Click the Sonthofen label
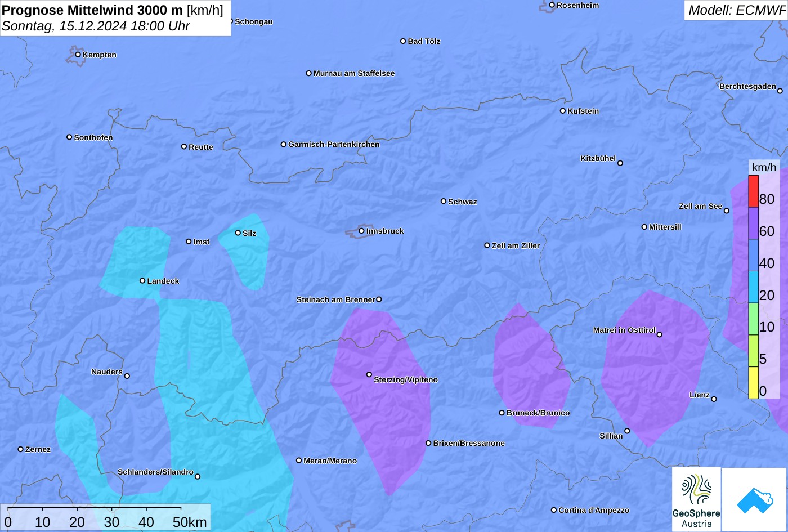The width and height of the screenshot is (788, 532). (93, 137)
